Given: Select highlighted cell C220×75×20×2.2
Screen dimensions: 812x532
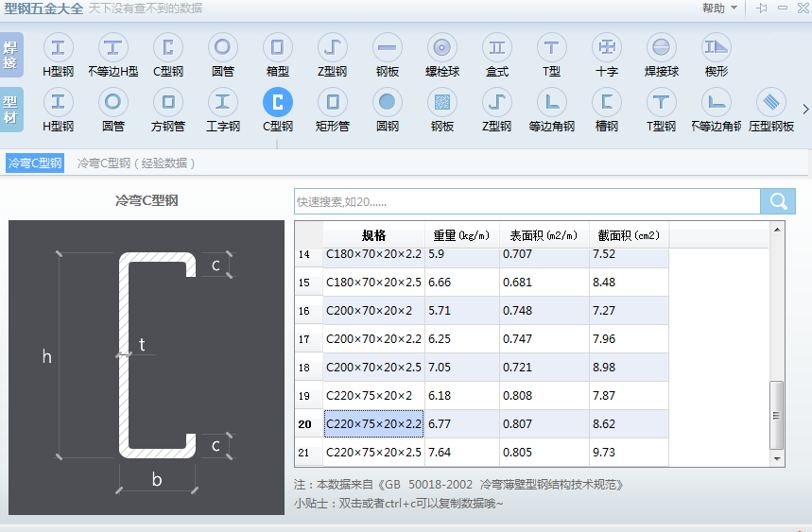Looking at the screenshot, I should tap(374, 424).
